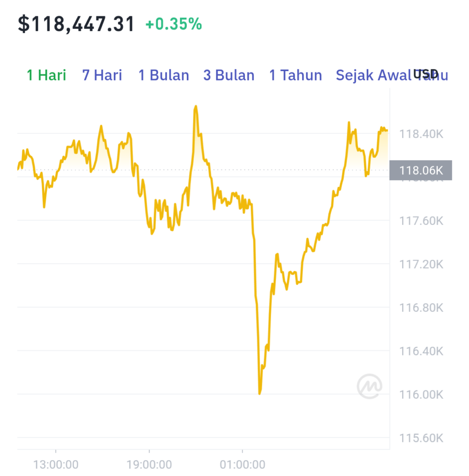Click the 01:00:00 time axis label
469x476 pixels.
(x=243, y=464)
